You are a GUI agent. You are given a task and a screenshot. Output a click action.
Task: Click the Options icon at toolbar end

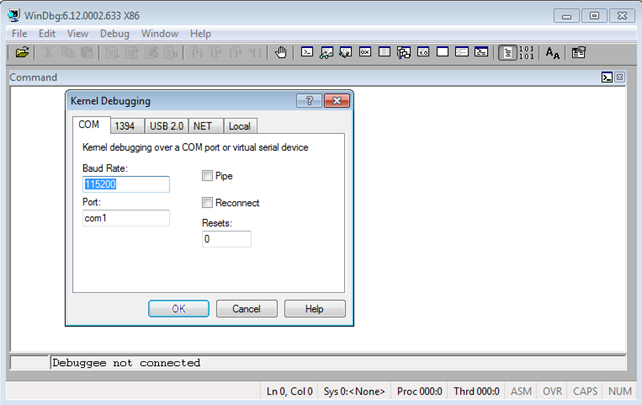coord(578,53)
